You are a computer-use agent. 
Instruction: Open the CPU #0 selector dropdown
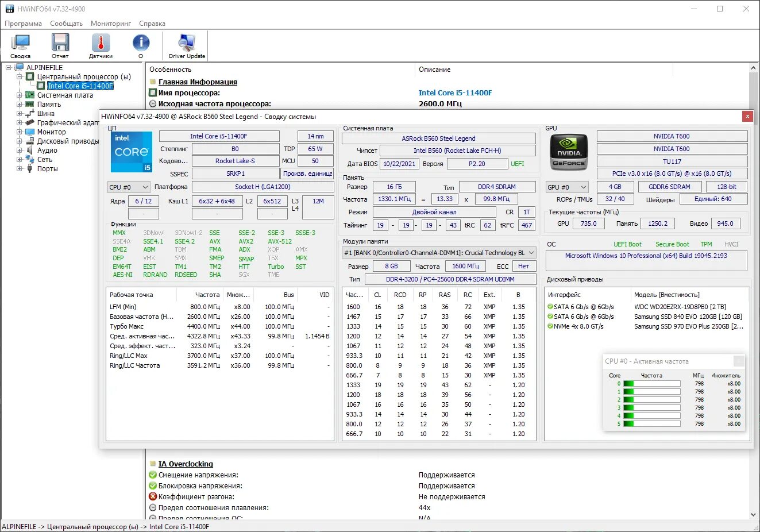click(129, 187)
